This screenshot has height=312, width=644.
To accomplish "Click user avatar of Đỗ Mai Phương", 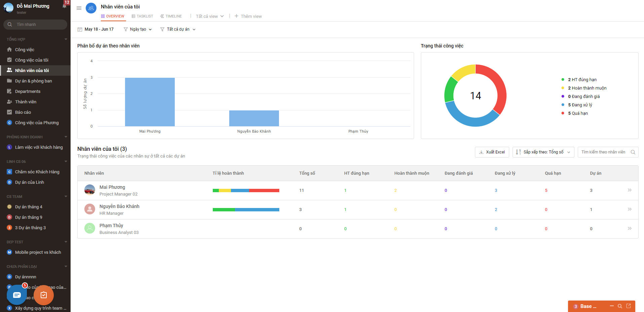I will tap(8, 8).
